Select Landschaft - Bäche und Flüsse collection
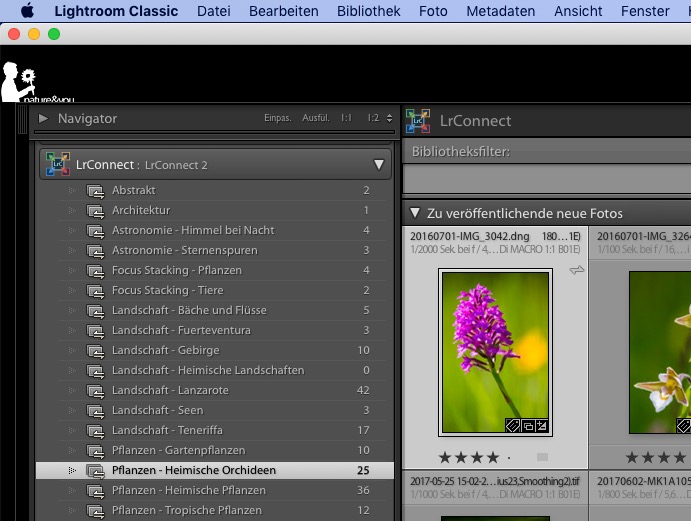Viewport: 691px width, 521px height. pyautogui.click(x=214, y=310)
